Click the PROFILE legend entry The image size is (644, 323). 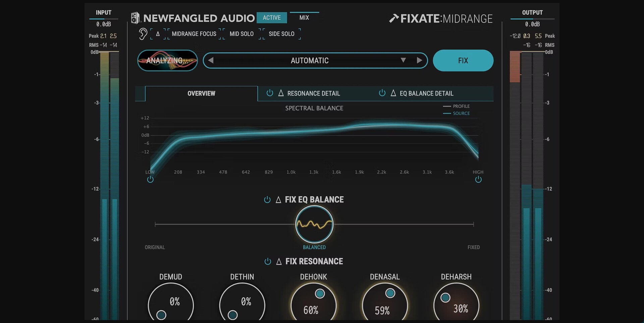point(456,106)
